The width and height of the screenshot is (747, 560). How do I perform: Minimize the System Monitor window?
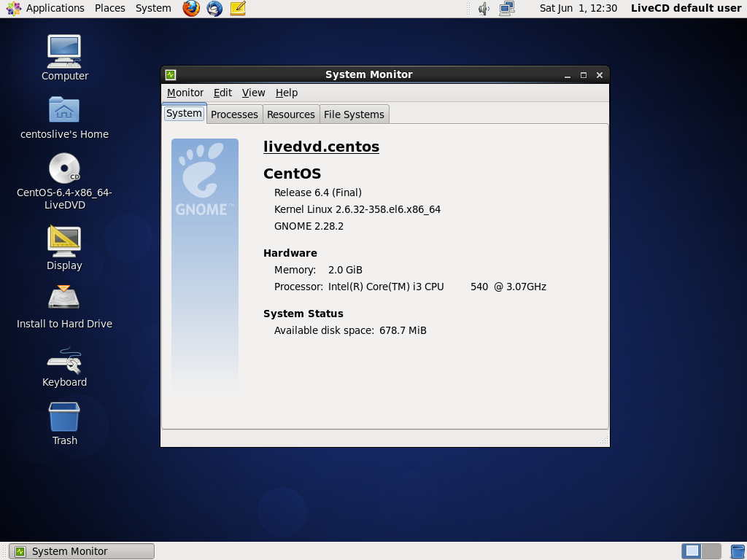pos(567,75)
